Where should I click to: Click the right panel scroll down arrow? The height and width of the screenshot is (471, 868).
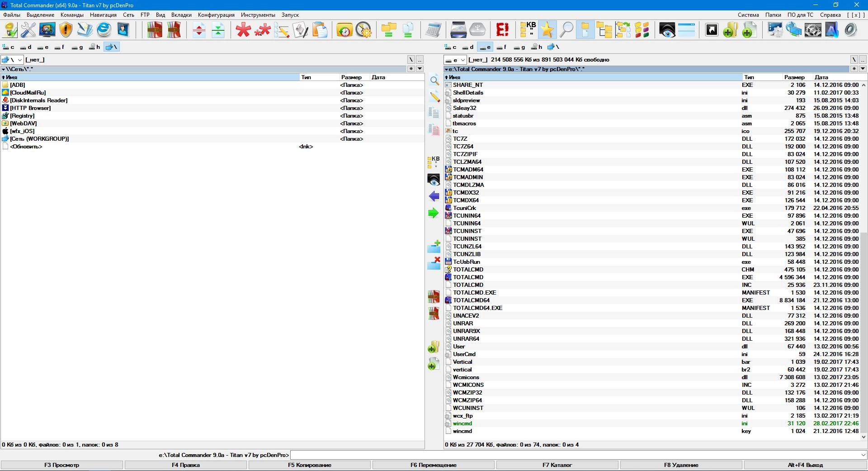pos(863,437)
